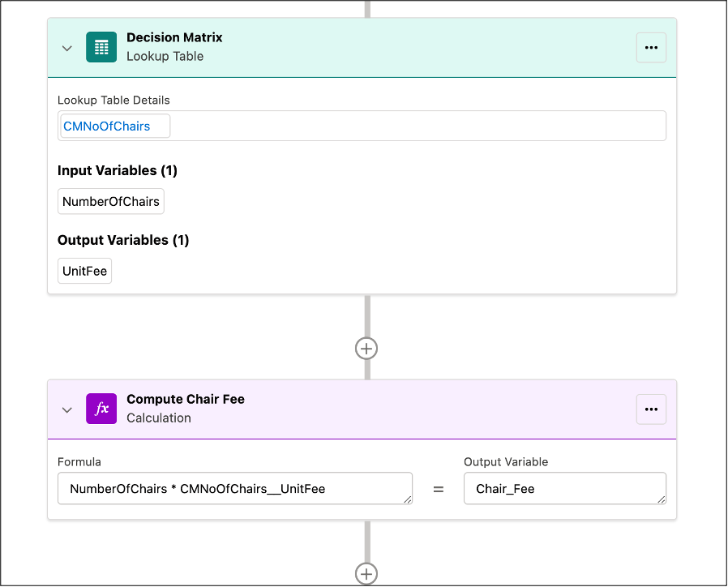Click the green Decision Matrix table icon
This screenshot has height=587, width=728.
click(101, 47)
